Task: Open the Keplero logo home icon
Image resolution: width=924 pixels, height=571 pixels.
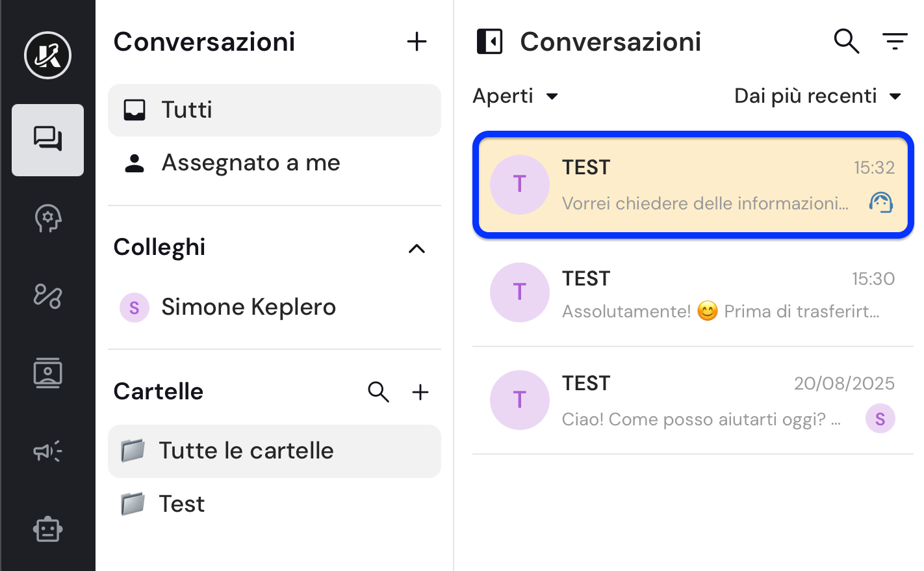Action: tap(47, 55)
